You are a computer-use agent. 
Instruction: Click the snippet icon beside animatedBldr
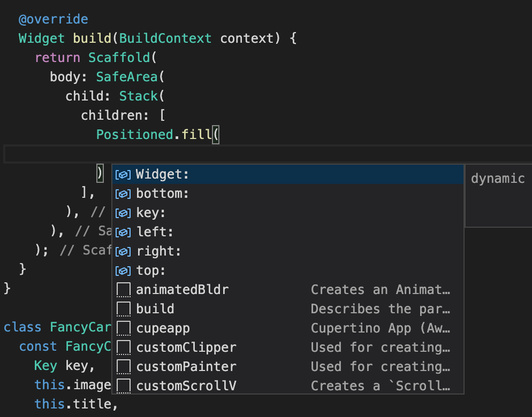coord(123,289)
